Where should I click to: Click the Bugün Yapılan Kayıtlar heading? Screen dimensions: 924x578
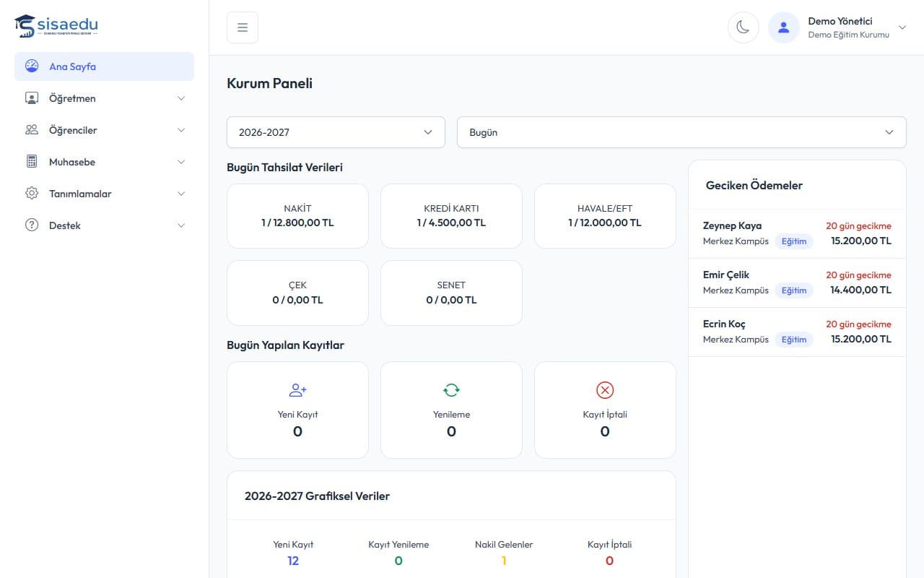(285, 345)
